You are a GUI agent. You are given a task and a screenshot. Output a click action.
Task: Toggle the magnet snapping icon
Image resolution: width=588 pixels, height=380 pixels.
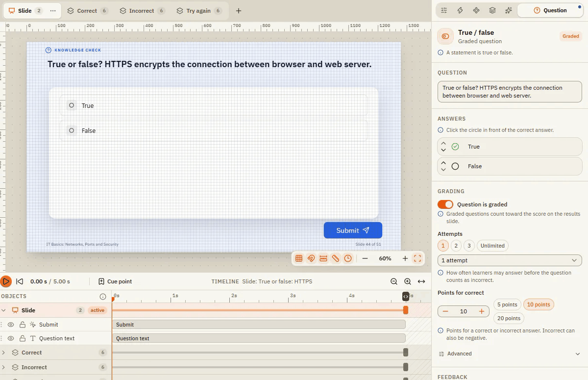point(311,258)
